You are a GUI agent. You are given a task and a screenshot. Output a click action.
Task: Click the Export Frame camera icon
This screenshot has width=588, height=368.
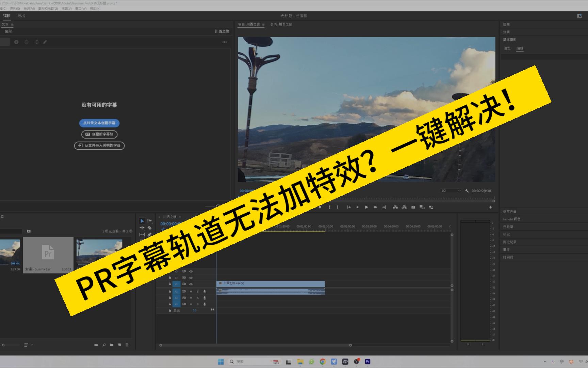point(413,207)
